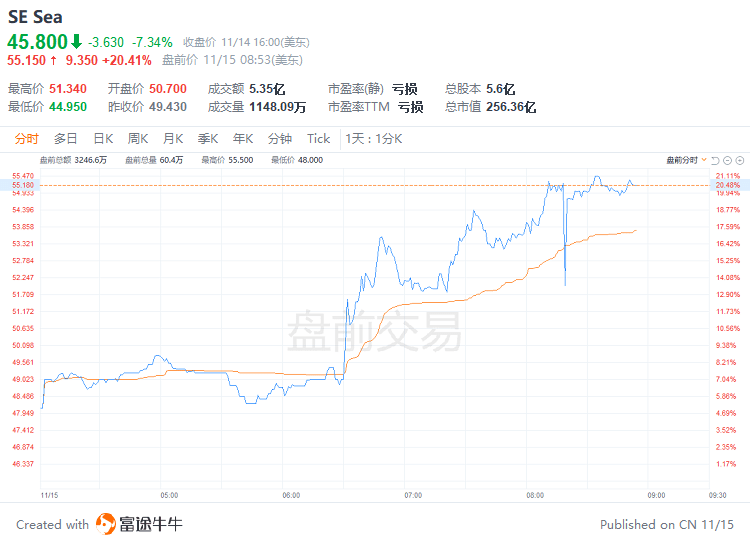Click the +20.41% pre-market change

[x=127, y=60]
